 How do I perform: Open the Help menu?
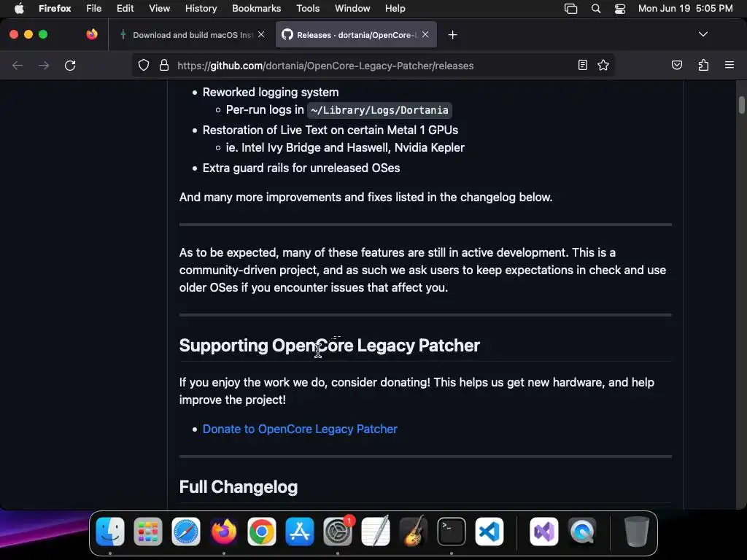395,9
